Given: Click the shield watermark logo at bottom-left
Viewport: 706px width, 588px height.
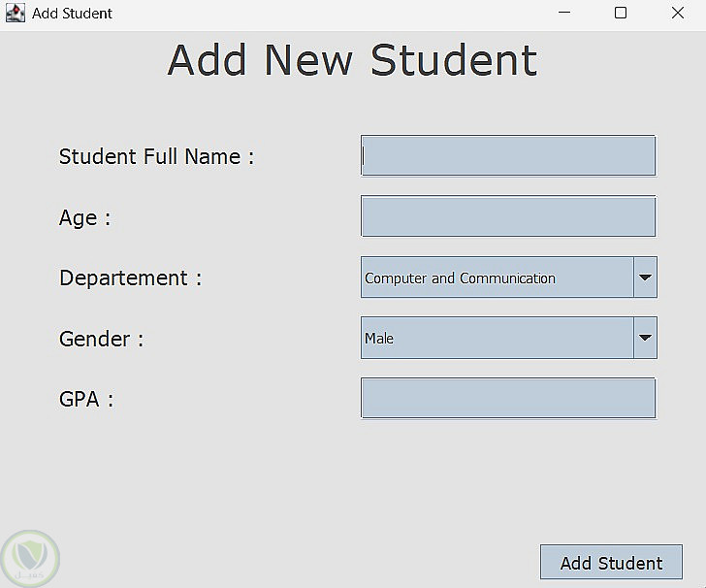Looking at the screenshot, I should pyautogui.click(x=30, y=557).
